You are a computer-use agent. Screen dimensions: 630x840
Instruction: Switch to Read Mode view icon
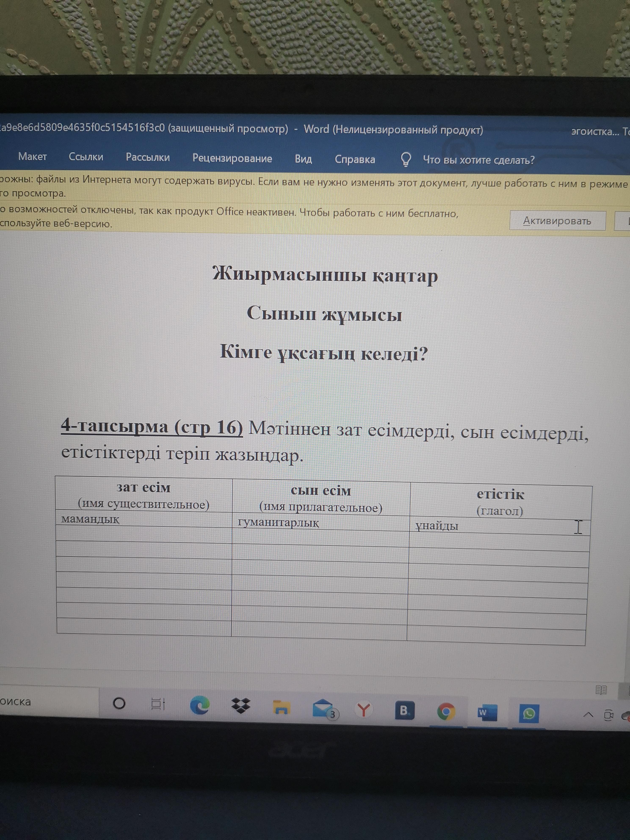coord(601,690)
